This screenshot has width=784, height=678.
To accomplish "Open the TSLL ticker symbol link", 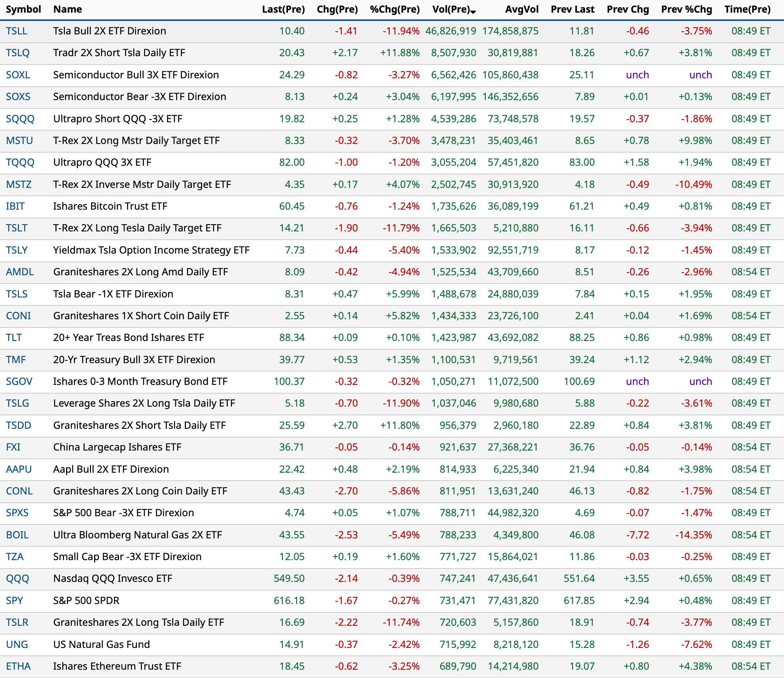I will (x=17, y=31).
